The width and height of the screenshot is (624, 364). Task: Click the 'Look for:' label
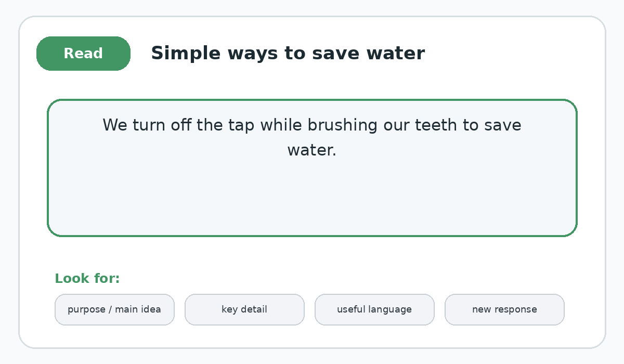pyautogui.click(x=87, y=279)
